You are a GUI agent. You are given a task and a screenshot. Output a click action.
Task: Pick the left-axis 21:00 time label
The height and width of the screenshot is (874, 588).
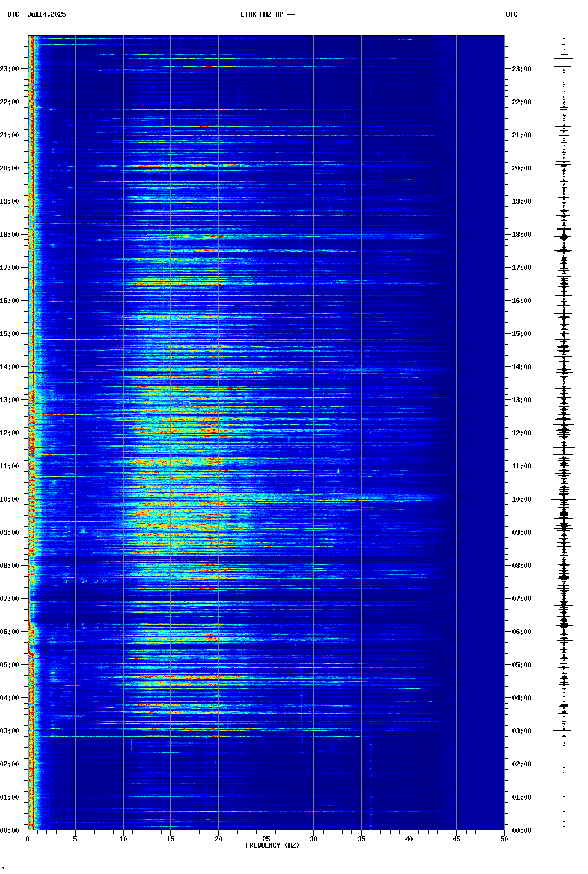tap(9, 135)
